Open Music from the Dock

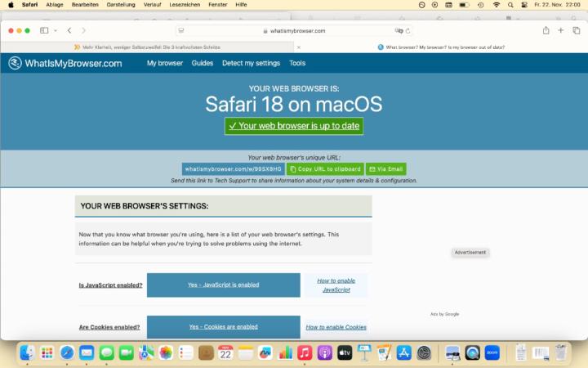pyautogui.click(x=305, y=353)
